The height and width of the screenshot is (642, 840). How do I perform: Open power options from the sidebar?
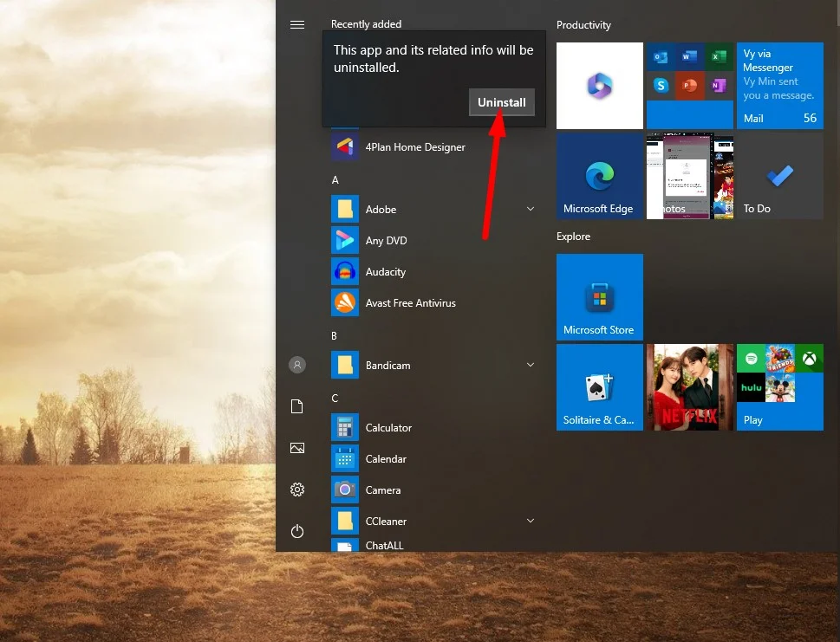(297, 531)
